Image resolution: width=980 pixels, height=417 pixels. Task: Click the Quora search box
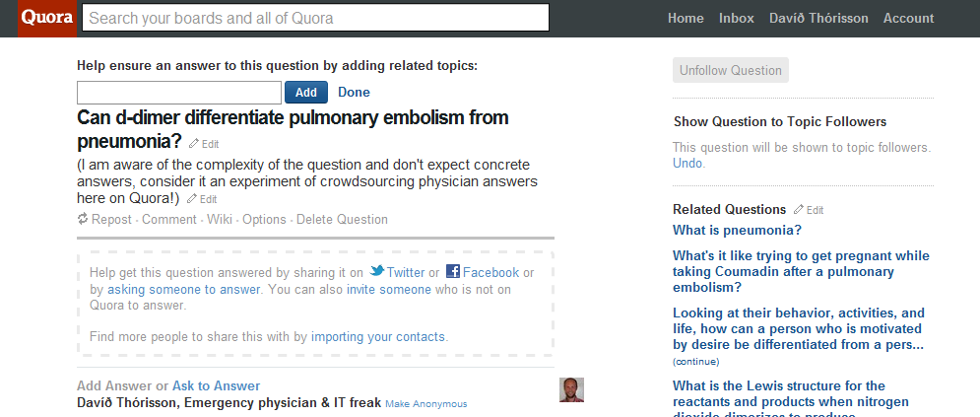click(315, 18)
